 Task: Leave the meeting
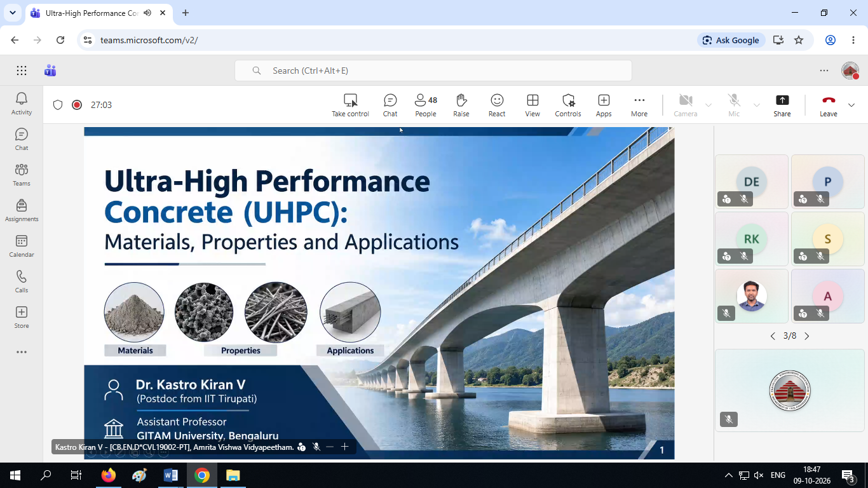click(829, 105)
